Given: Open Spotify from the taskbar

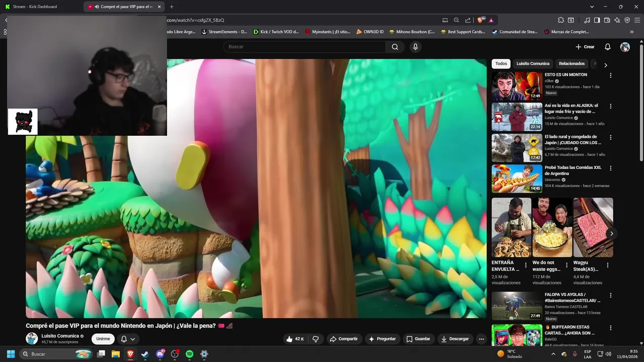Looking at the screenshot, I should coord(190,354).
